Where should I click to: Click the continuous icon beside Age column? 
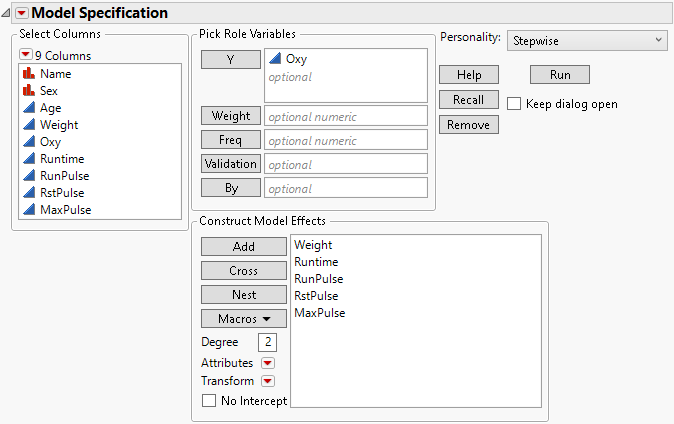click(x=28, y=108)
